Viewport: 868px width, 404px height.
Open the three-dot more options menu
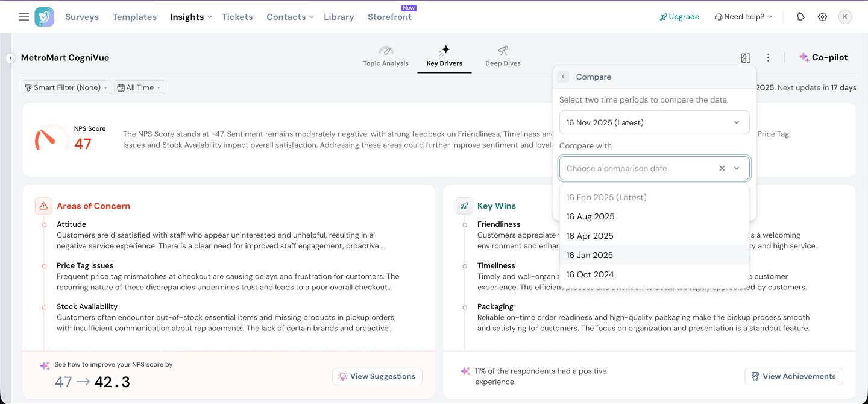tap(768, 58)
